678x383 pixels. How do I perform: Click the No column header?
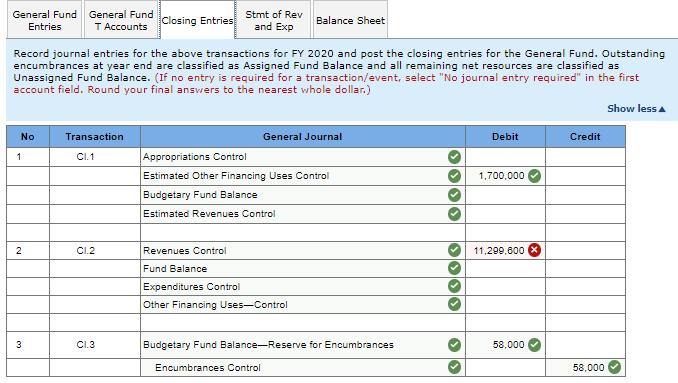28,137
